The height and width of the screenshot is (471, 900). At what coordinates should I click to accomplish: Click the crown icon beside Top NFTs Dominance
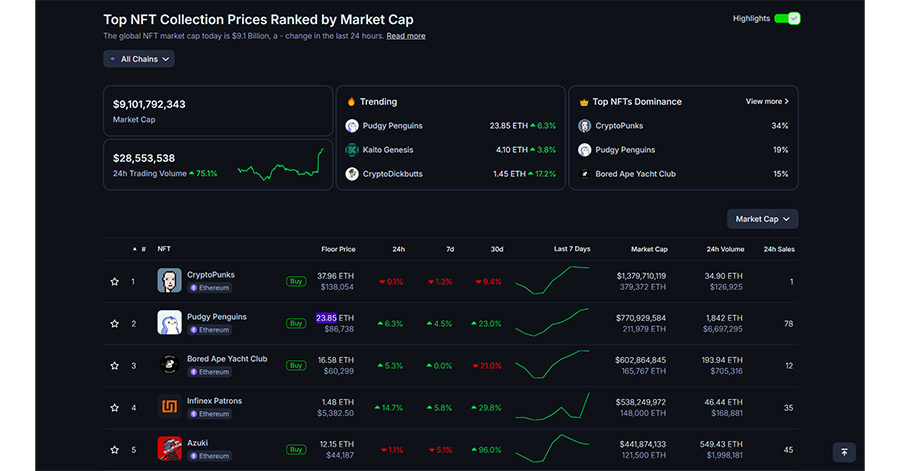tap(584, 102)
